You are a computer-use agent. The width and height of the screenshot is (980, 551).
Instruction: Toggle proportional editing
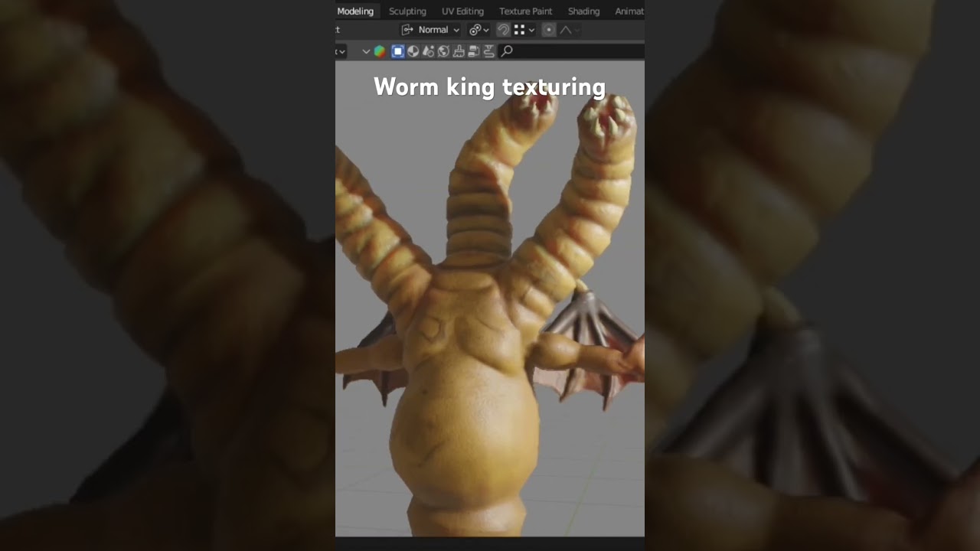(549, 30)
